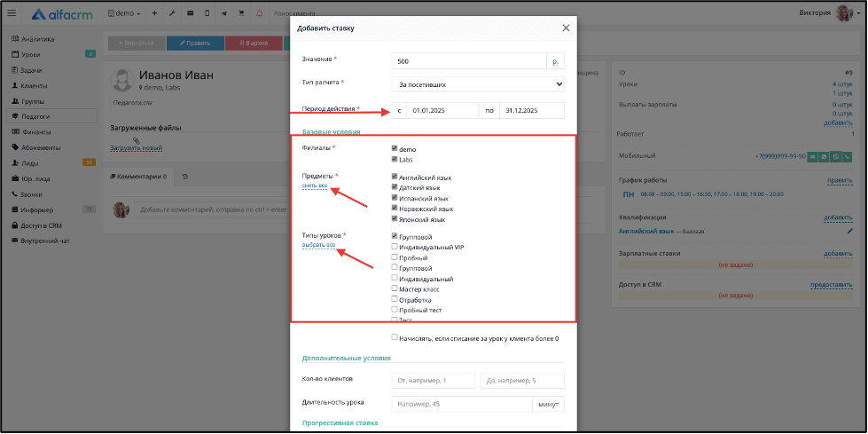The image size is (868, 434).
Task: Enable Начислять, если списание за урок checkbox
Action: pyautogui.click(x=395, y=337)
